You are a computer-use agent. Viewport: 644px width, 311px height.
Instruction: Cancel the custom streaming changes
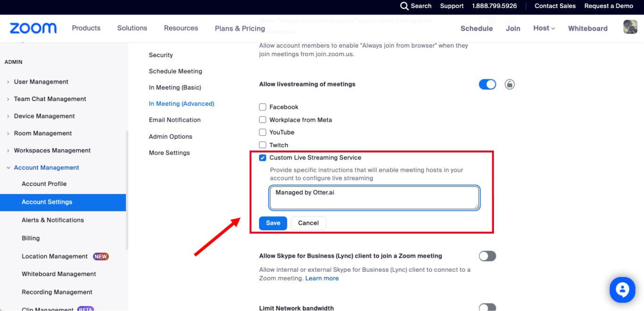coord(309,223)
